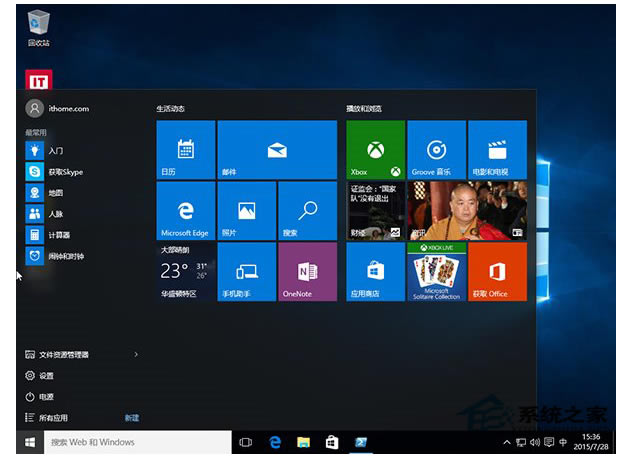Open the 财经 Money news tile
The image size is (631, 463).
375,211
